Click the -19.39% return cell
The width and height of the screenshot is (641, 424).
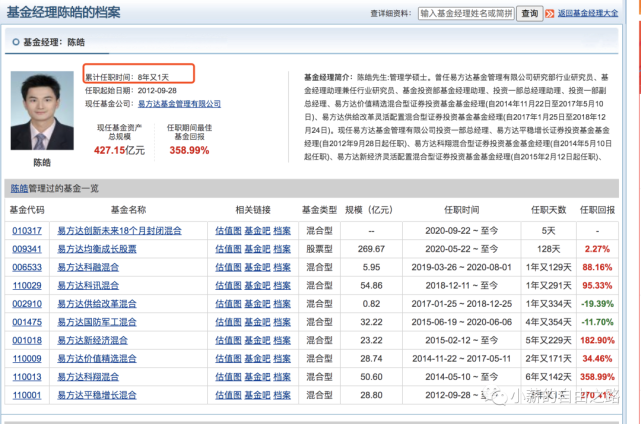597,304
